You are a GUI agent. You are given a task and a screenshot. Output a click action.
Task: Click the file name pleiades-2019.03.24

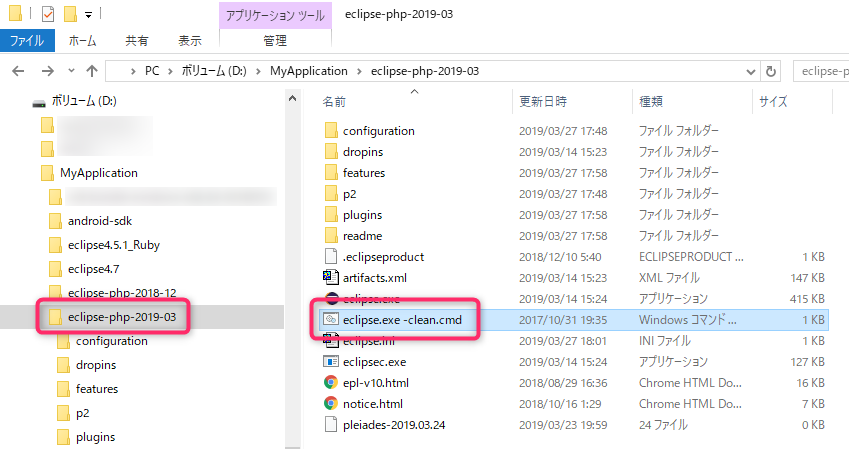point(394,425)
